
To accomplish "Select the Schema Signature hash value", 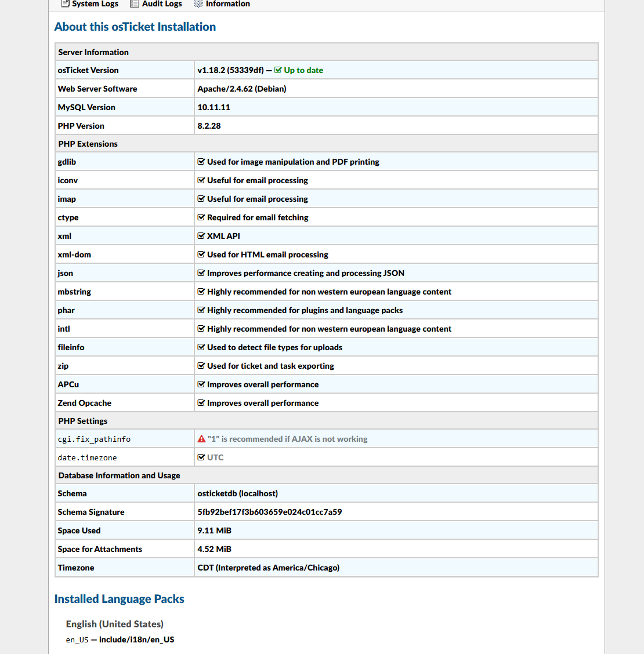I will [270, 512].
